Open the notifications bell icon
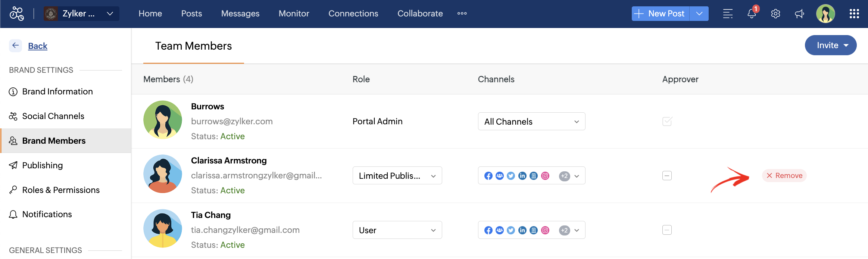Screen dimensions: 868x259 point(752,14)
